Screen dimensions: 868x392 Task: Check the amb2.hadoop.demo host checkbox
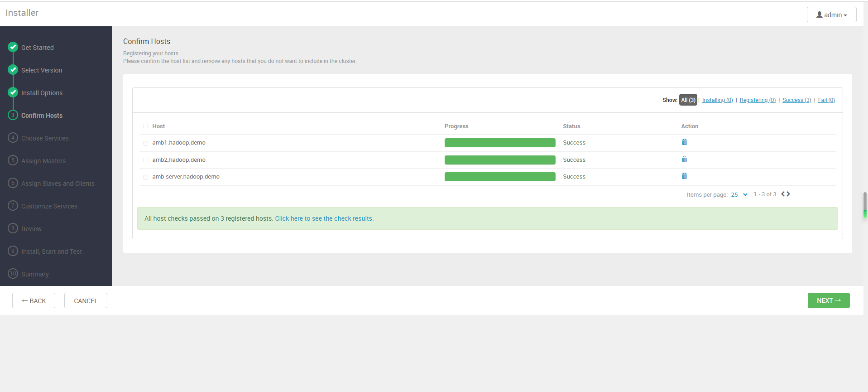point(146,160)
